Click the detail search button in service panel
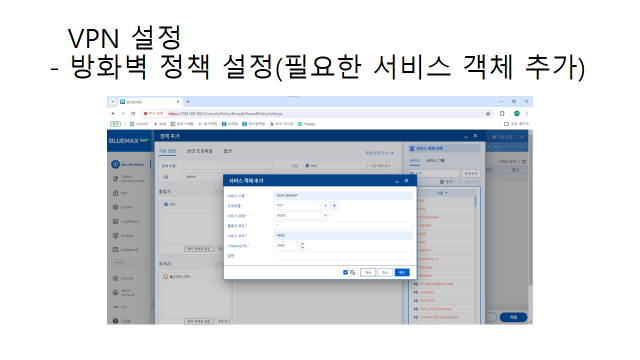This screenshot has width=640, height=360. click(x=471, y=173)
